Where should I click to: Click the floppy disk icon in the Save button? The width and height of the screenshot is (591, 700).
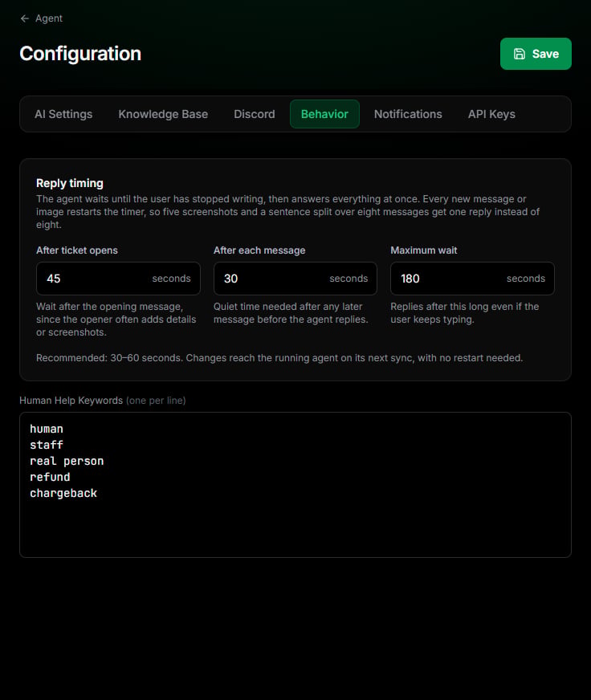[x=519, y=54]
